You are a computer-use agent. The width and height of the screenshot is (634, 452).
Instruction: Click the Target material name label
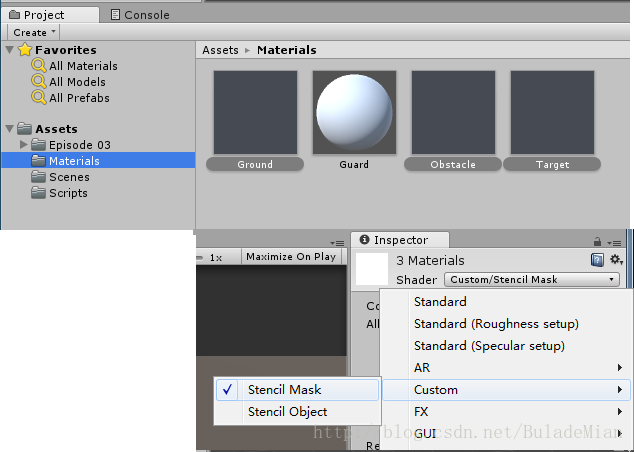pos(552,165)
